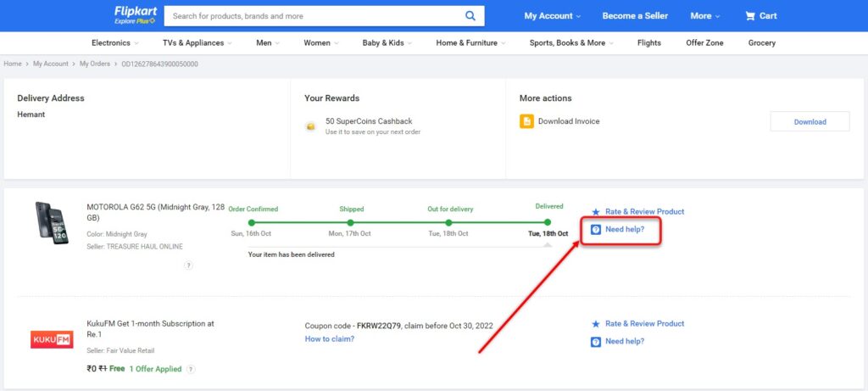868x391 pixels.
Task: Click the 'Your item has been delivered' message
Action: coord(292,254)
